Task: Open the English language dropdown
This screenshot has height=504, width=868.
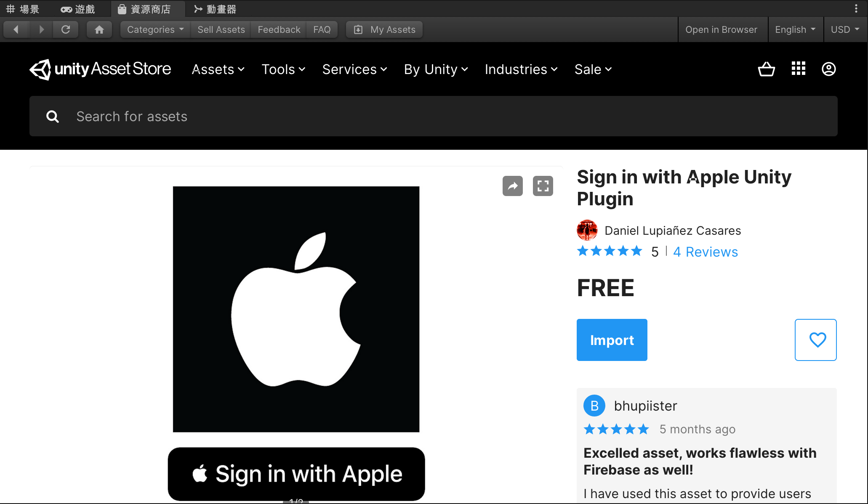Action: (x=795, y=29)
